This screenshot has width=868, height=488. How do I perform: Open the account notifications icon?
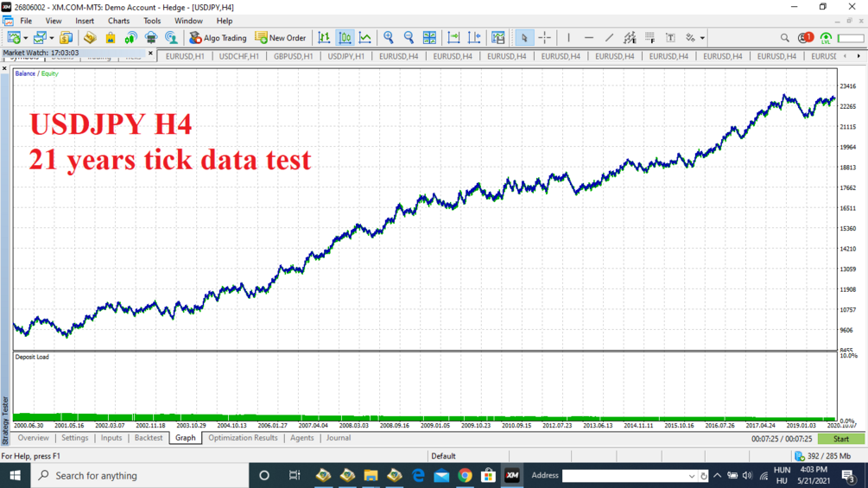click(806, 38)
